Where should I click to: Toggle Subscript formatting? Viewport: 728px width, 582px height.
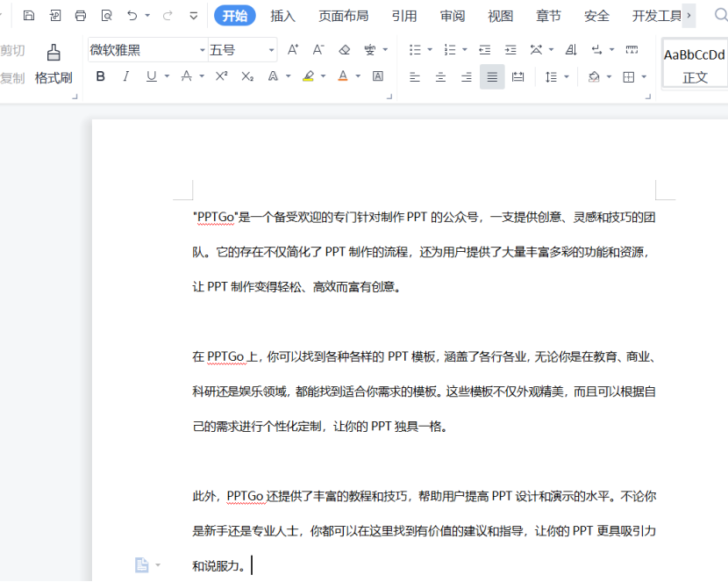[x=247, y=76]
